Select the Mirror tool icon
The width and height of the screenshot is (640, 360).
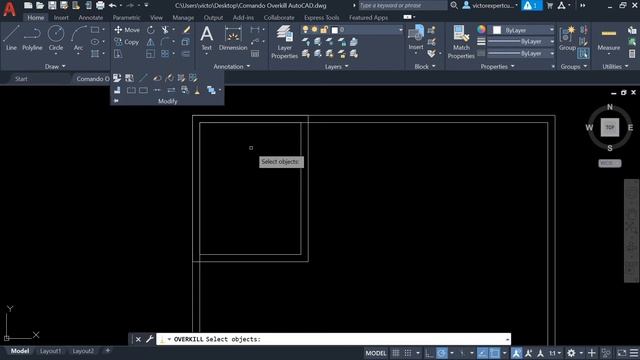151,42
